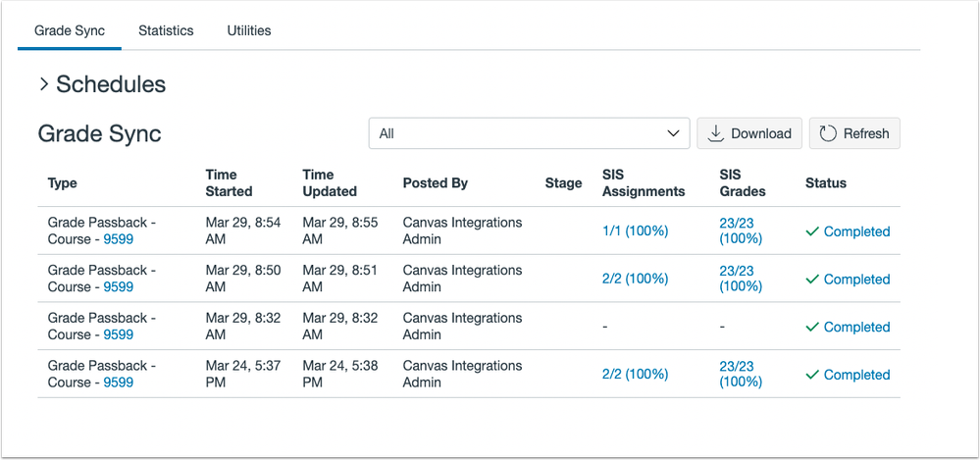The image size is (980, 460).
Task: Click SIS Grades 23/23 for Mar 24 sync
Action: [738, 374]
